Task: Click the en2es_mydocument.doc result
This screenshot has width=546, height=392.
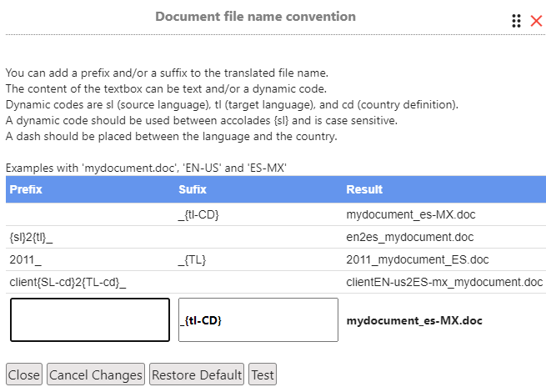Action: pyautogui.click(x=410, y=238)
